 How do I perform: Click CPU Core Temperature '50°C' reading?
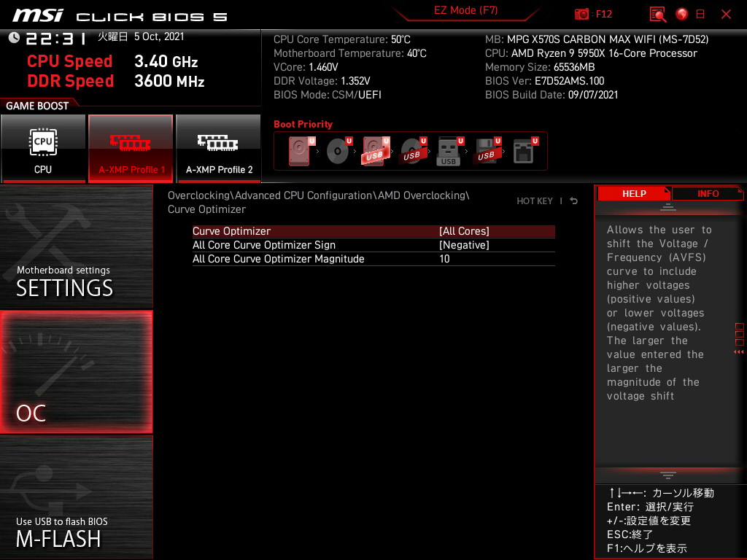(400, 39)
